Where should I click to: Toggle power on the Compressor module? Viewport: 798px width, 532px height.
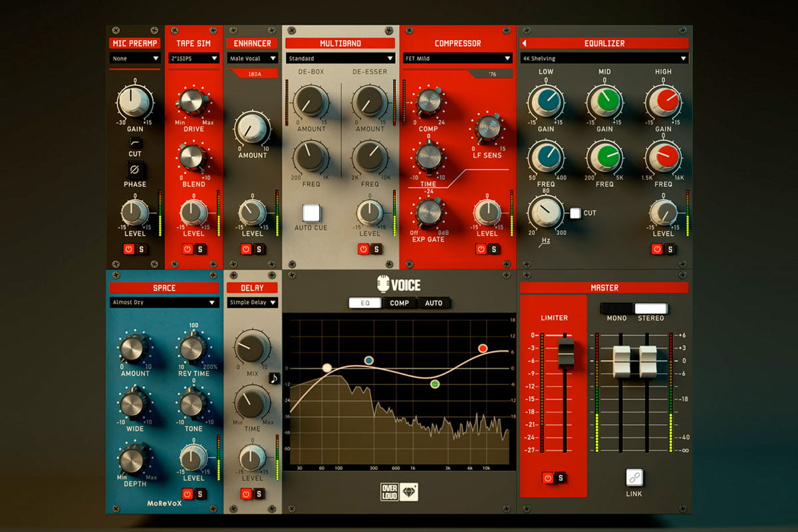(x=481, y=249)
